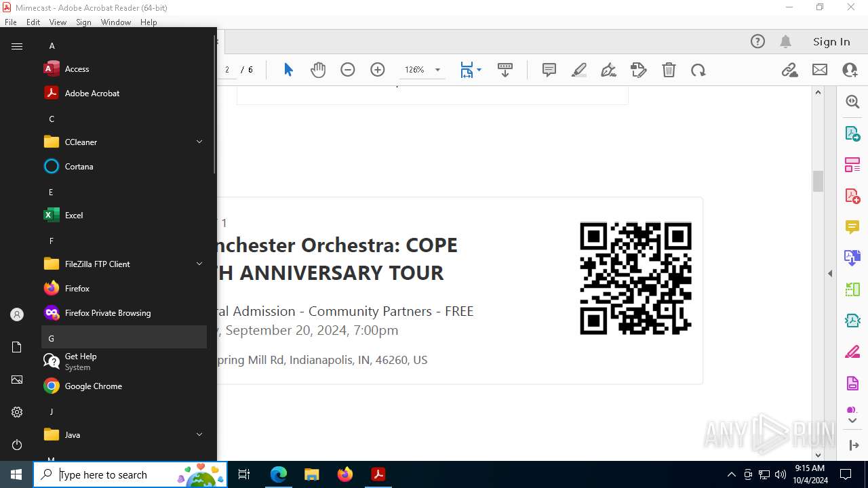Image resolution: width=868 pixels, height=488 pixels.
Task: Open Acrobat Help question mark
Action: (757, 41)
